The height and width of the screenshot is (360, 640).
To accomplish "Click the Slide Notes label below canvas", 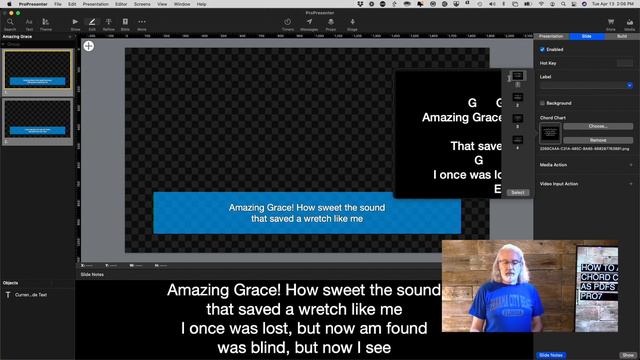I will click(x=92, y=275).
